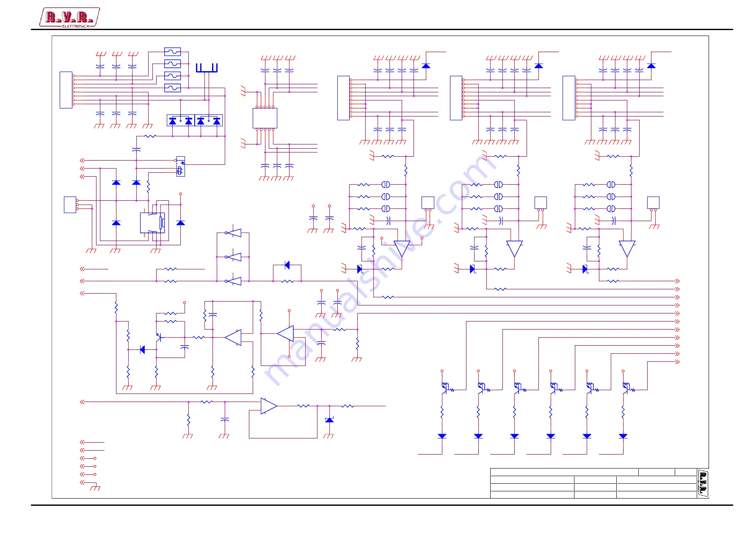The height and width of the screenshot is (535, 756).
Task: Click the small R.V.R. logo in the title block
Action: 703,483
